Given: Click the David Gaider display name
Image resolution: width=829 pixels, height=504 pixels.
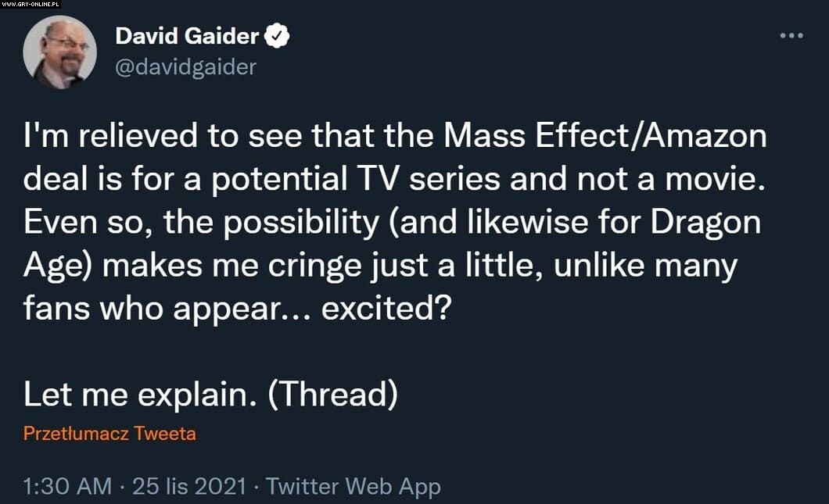Looking at the screenshot, I should 188,36.
